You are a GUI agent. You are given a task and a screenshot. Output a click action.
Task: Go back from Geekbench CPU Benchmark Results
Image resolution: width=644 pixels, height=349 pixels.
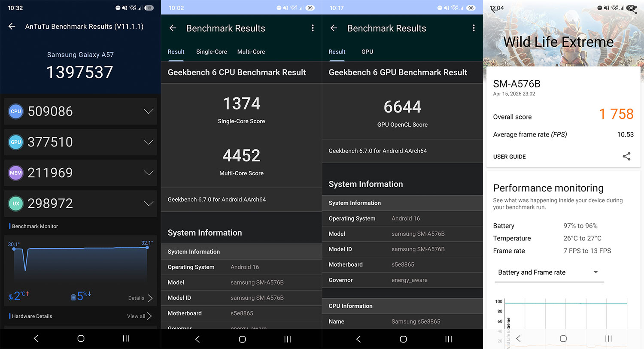point(173,28)
